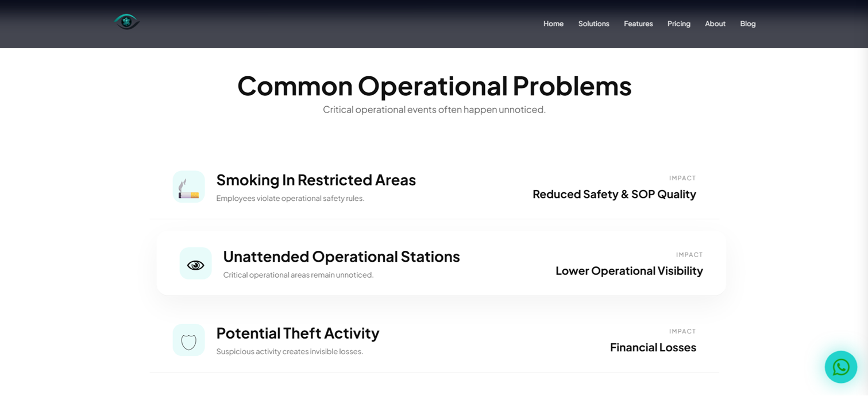The height and width of the screenshot is (396, 868).
Task: Click the subtitle about critical events unnoticed
Action: point(434,110)
